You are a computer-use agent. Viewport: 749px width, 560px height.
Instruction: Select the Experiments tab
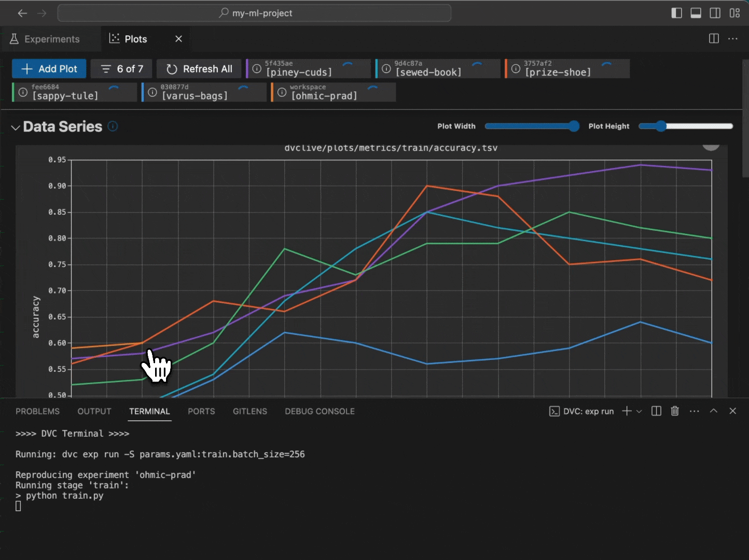[x=50, y=39]
